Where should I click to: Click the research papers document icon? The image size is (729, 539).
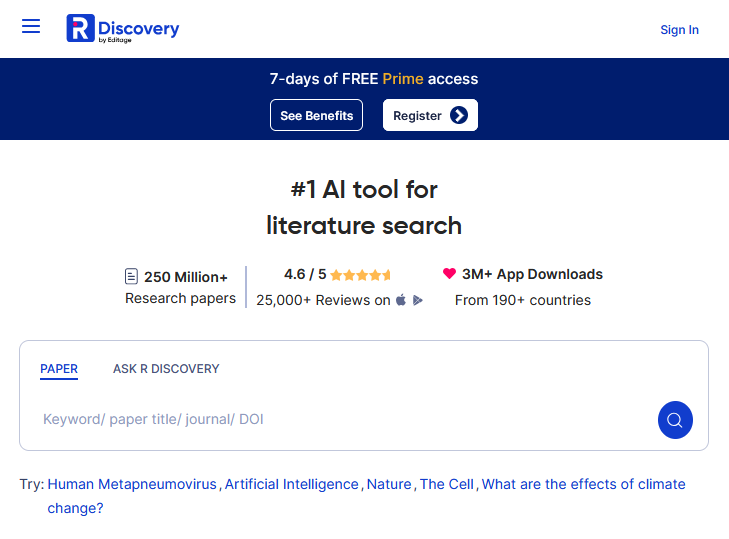point(131,276)
